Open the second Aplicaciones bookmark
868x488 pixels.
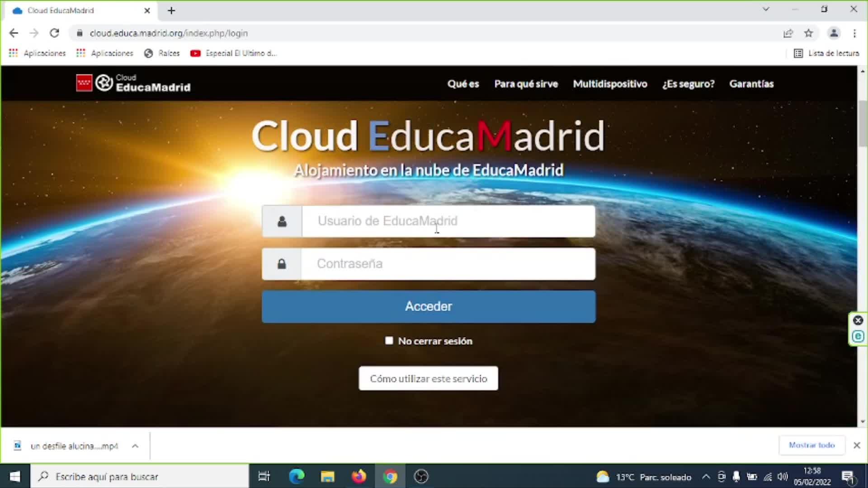click(x=105, y=53)
